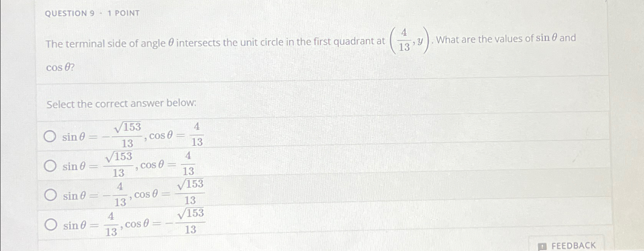Select the first answer radio button
Viewport: 644px width, 251px height.
[50, 137]
